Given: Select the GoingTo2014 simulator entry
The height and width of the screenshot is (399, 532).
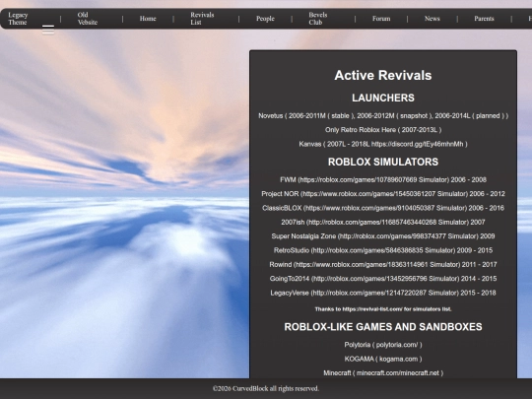Looking at the screenshot, I should click(x=383, y=279).
